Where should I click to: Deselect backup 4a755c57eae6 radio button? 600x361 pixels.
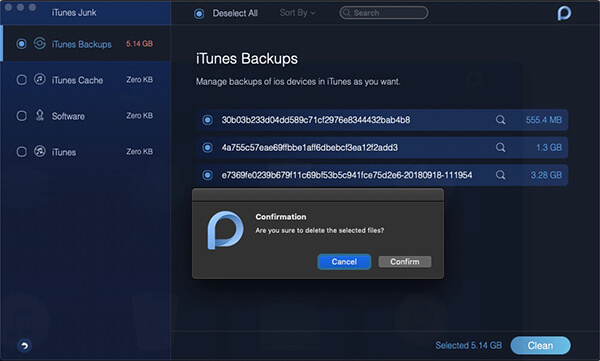coord(207,147)
